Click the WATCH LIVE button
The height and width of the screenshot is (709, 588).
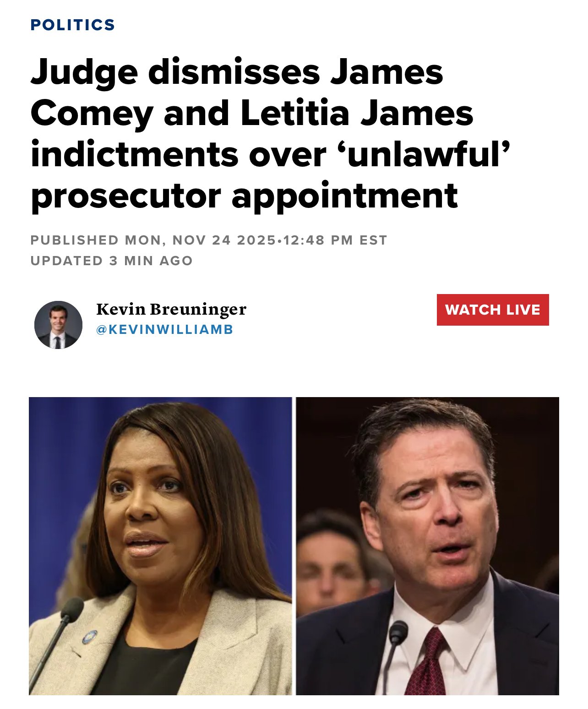(493, 310)
